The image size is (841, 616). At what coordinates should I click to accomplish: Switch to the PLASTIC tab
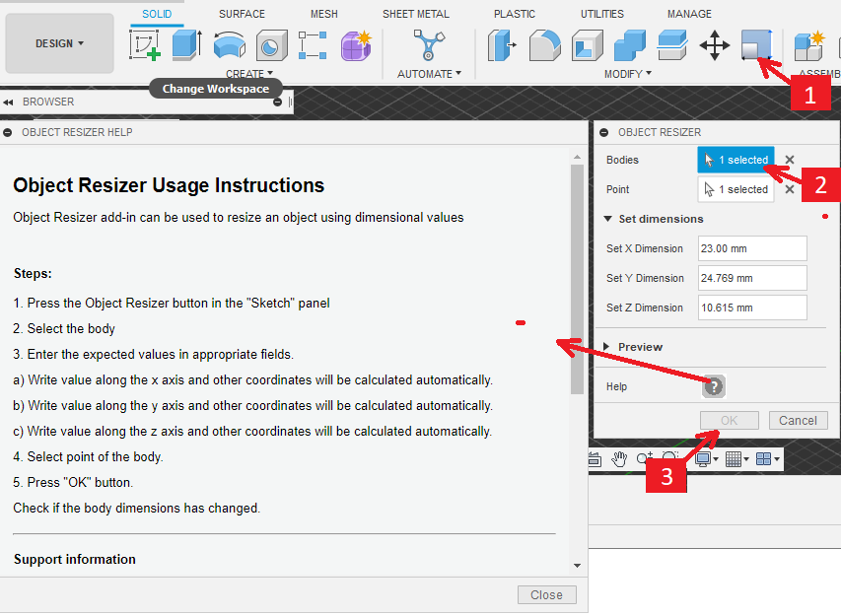click(515, 14)
